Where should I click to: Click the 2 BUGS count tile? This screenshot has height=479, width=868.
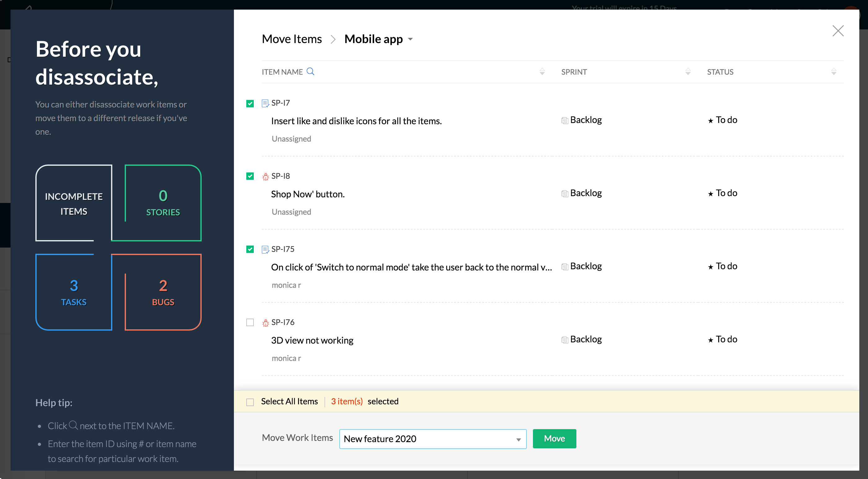click(163, 292)
